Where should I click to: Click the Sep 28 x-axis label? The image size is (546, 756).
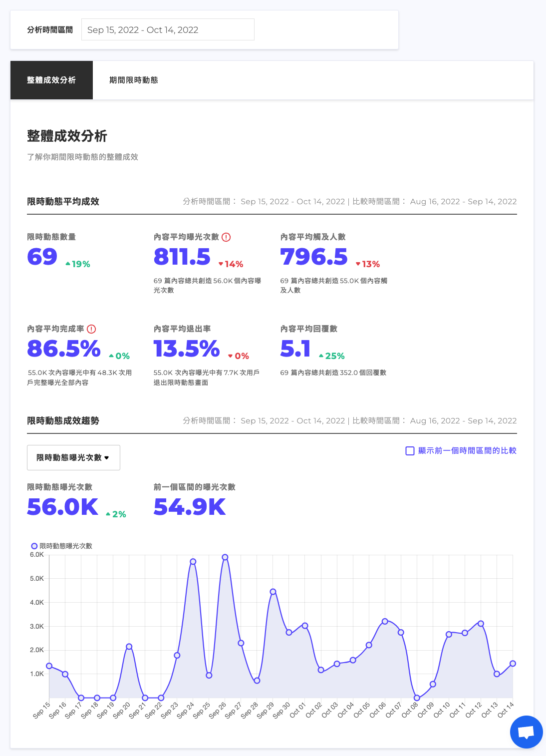tap(250, 710)
